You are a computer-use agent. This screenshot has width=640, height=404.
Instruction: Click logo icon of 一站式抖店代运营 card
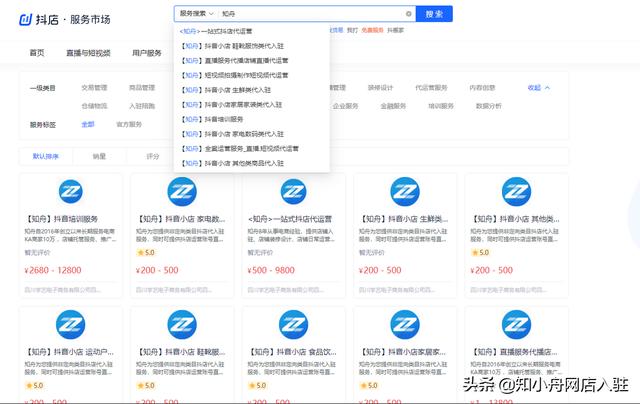tap(293, 191)
